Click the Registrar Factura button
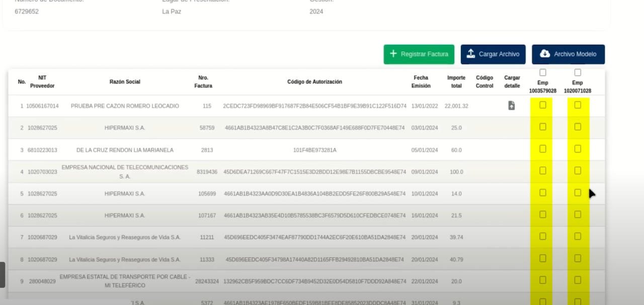The image size is (644, 305). pos(419,54)
